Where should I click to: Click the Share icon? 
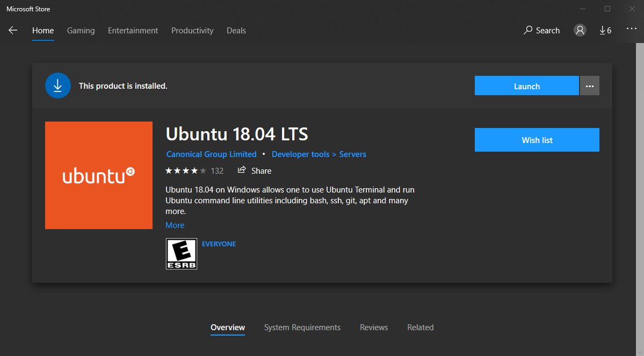tap(242, 170)
